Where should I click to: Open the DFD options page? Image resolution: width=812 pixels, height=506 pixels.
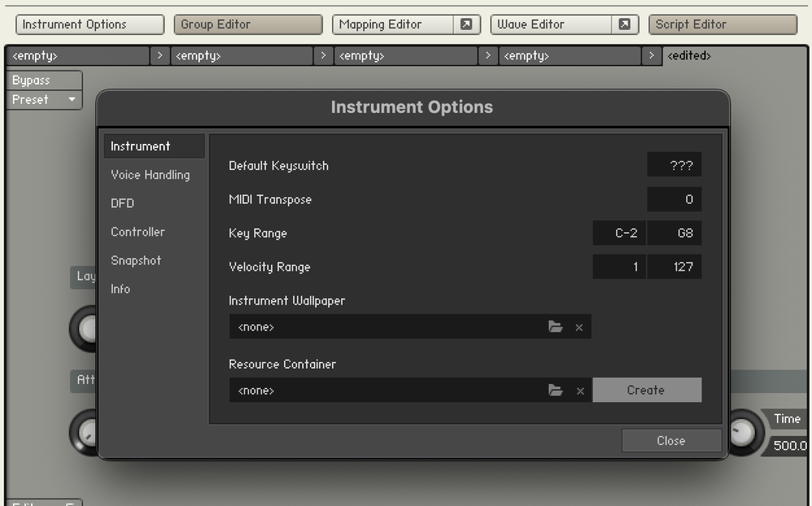[123, 203]
